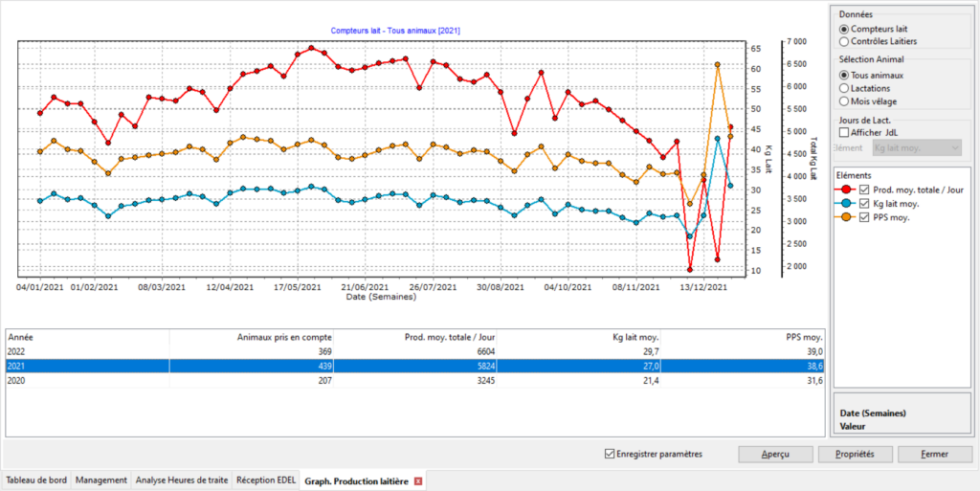Choose the Mois vêlage radio option
Screen dimensions: 980x491
(x=844, y=100)
